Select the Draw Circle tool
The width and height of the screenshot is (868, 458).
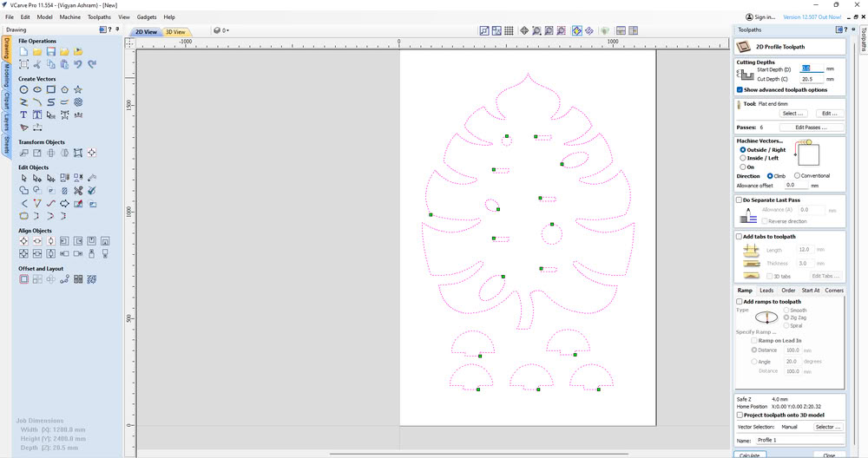click(23, 89)
